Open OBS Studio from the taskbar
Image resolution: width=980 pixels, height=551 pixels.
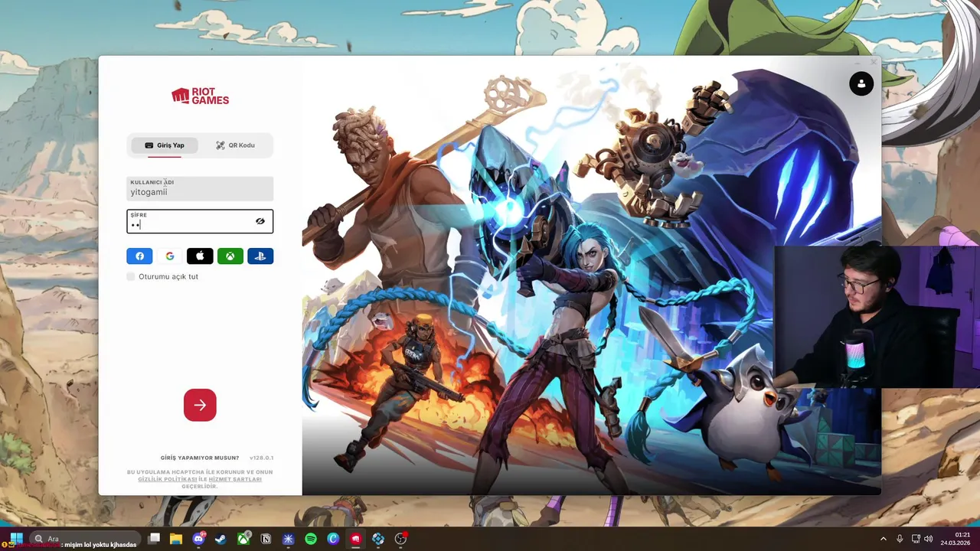(400, 539)
